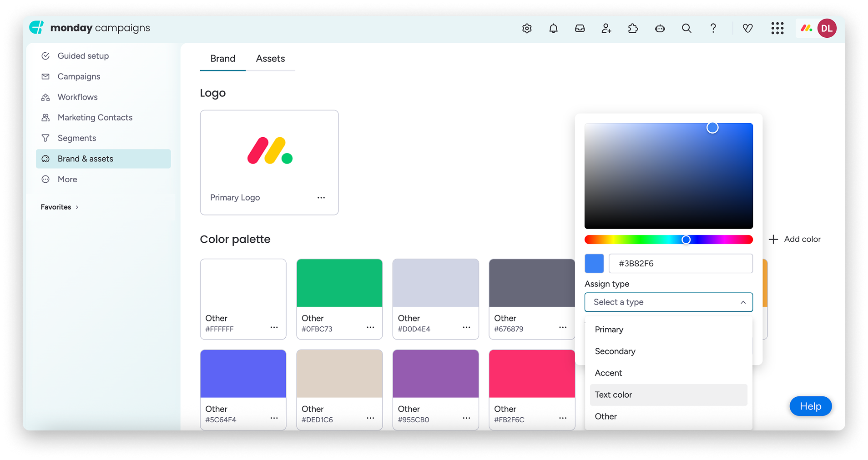
Task: Choose Other from type list
Action: pos(668,416)
